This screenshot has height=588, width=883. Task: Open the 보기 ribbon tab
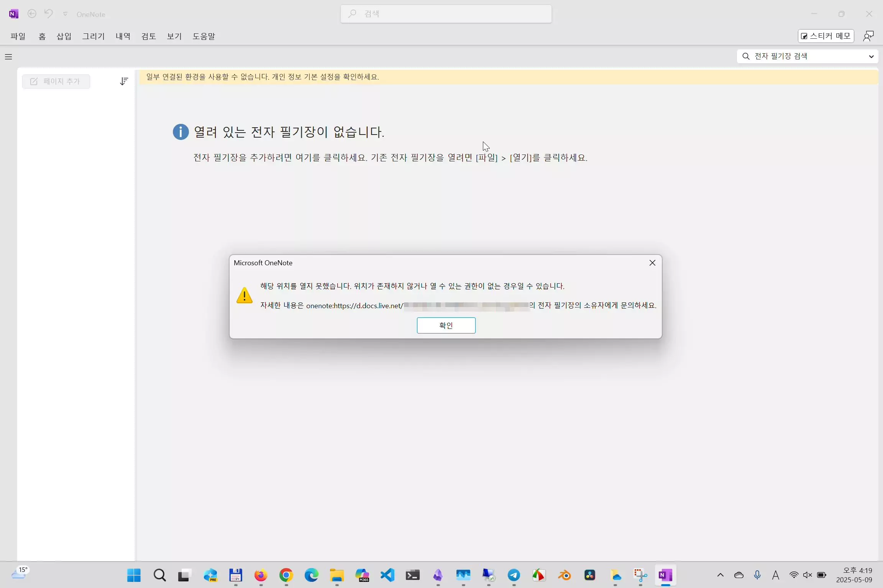click(x=174, y=36)
